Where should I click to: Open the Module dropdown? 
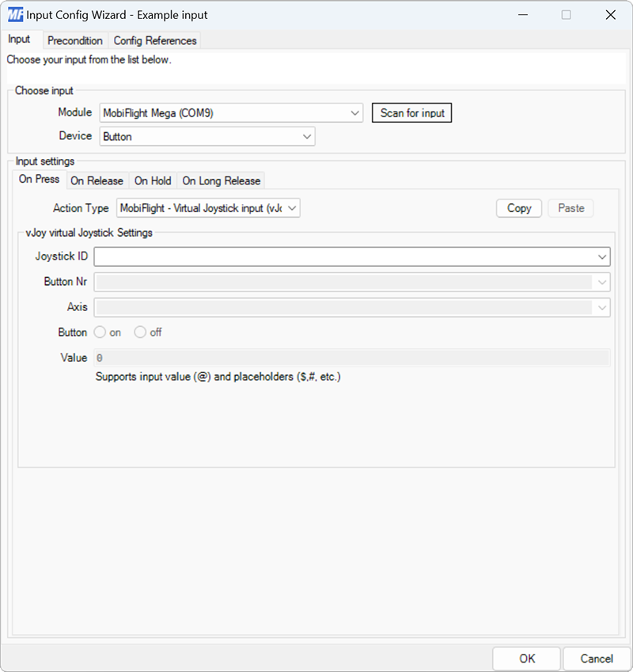(354, 112)
